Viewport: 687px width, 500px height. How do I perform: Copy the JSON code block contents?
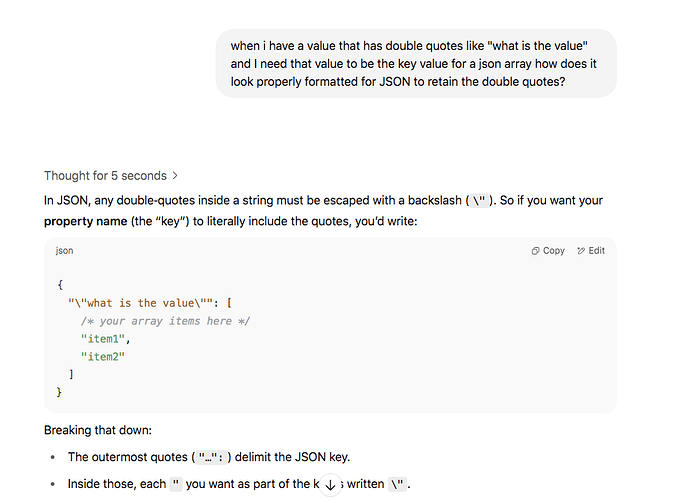tap(548, 251)
